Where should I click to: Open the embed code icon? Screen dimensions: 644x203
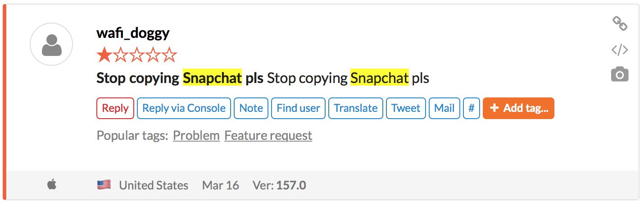[620, 50]
